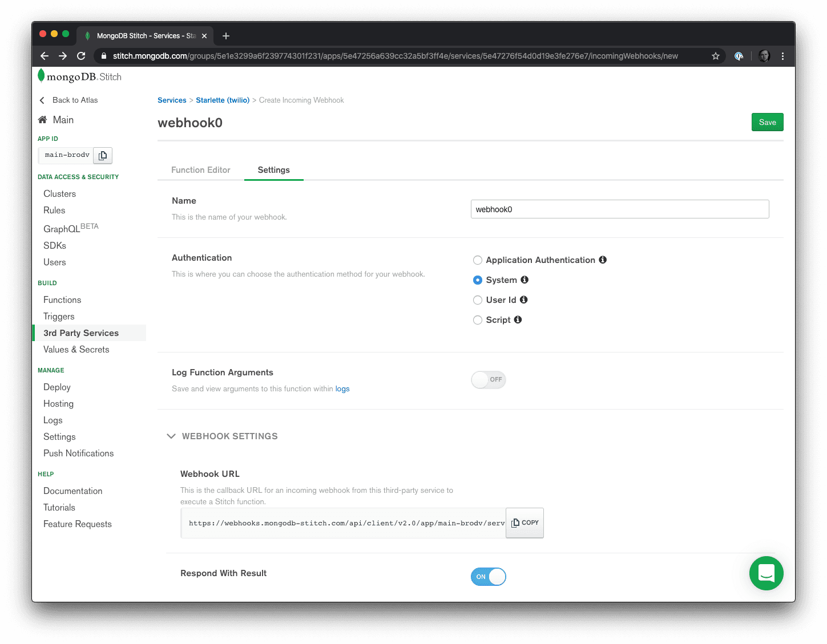Click the info icon next to Application Authentication
The image size is (827, 644).
pyautogui.click(x=603, y=260)
